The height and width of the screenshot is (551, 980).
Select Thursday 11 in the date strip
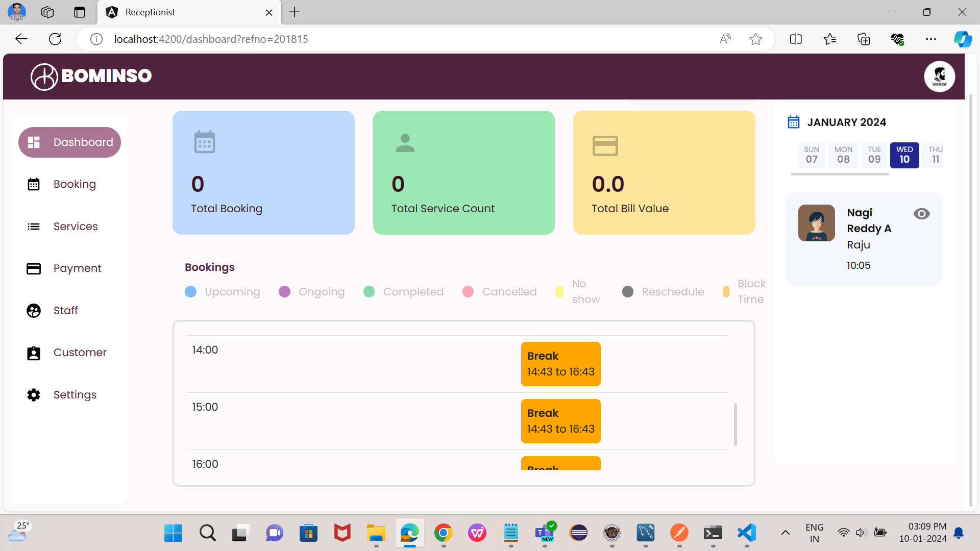pos(935,155)
